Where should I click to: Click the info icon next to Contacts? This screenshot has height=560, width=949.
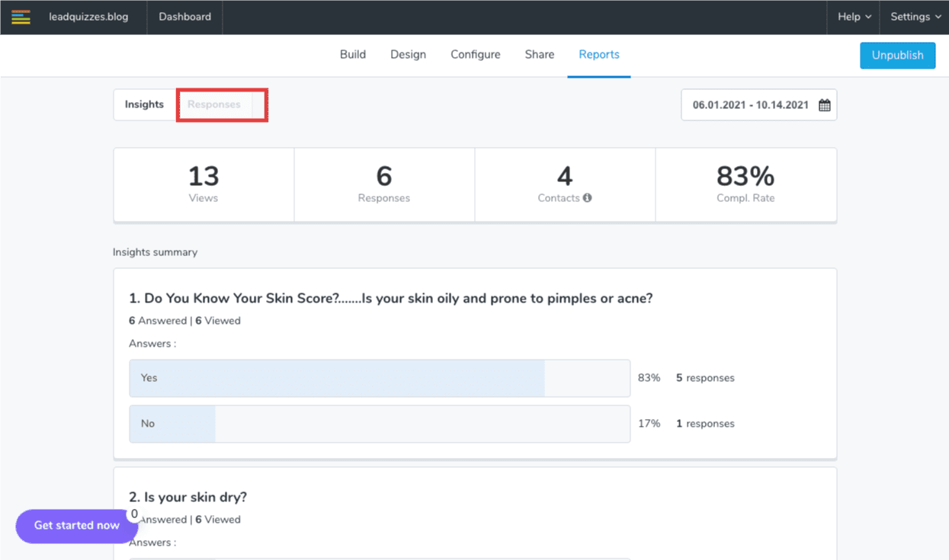pyautogui.click(x=587, y=198)
